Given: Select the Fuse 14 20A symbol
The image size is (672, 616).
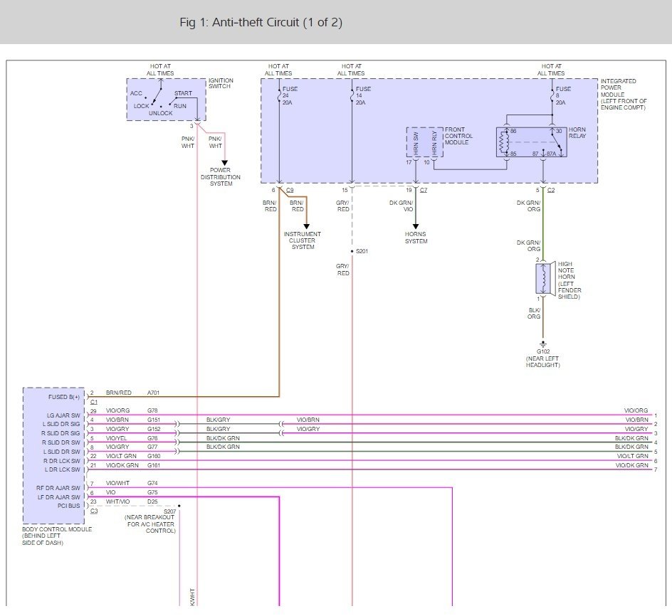Looking at the screenshot, I should point(352,97).
